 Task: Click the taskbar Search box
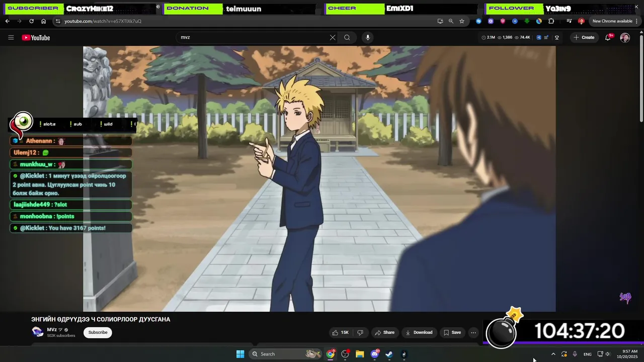point(286,354)
